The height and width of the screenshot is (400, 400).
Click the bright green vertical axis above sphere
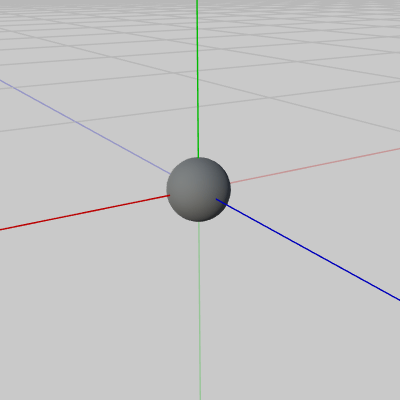point(198,78)
